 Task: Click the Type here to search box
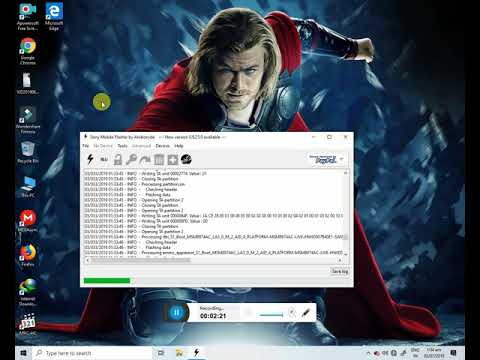tap(93, 353)
